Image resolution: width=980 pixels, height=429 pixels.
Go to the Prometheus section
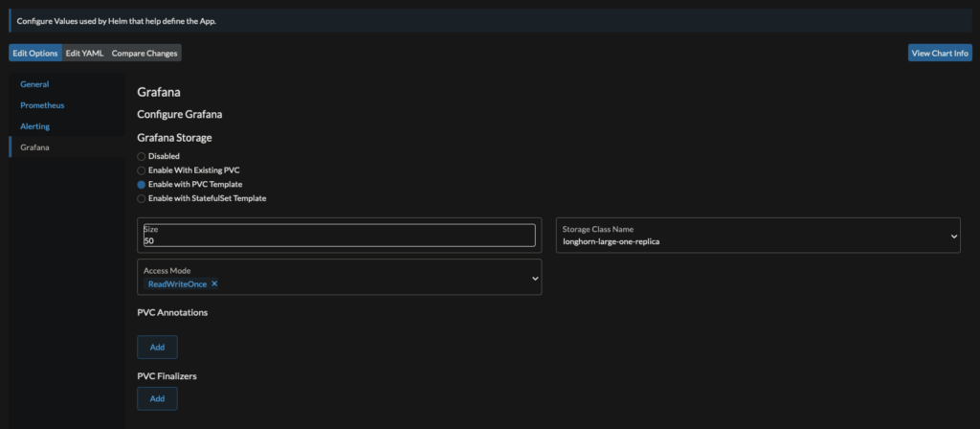pyautogui.click(x=42, y=105)
